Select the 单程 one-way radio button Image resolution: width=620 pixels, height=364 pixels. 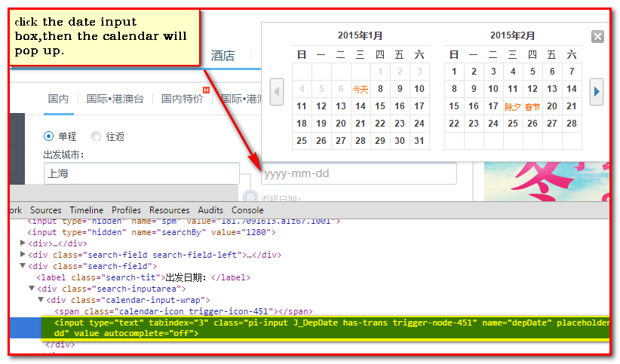pos(49,136)
